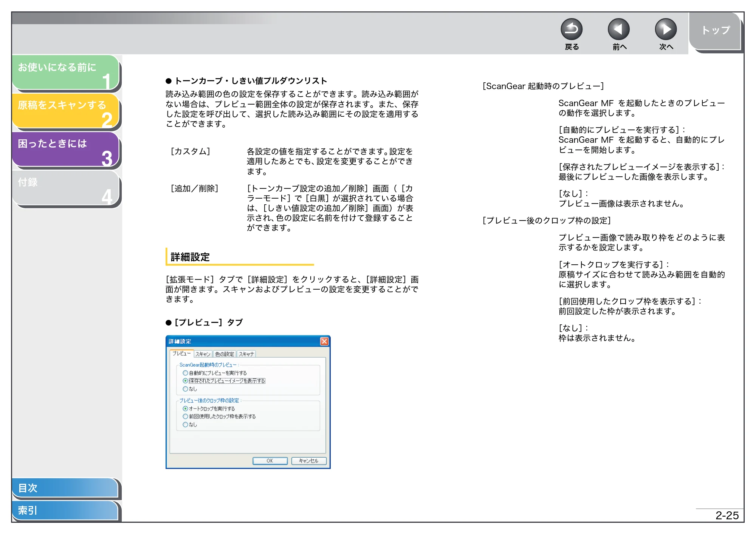The width and height of the screenshot is (756, 534).
Task: Click the 詳細設定 section heading
Action: point(190,257)
